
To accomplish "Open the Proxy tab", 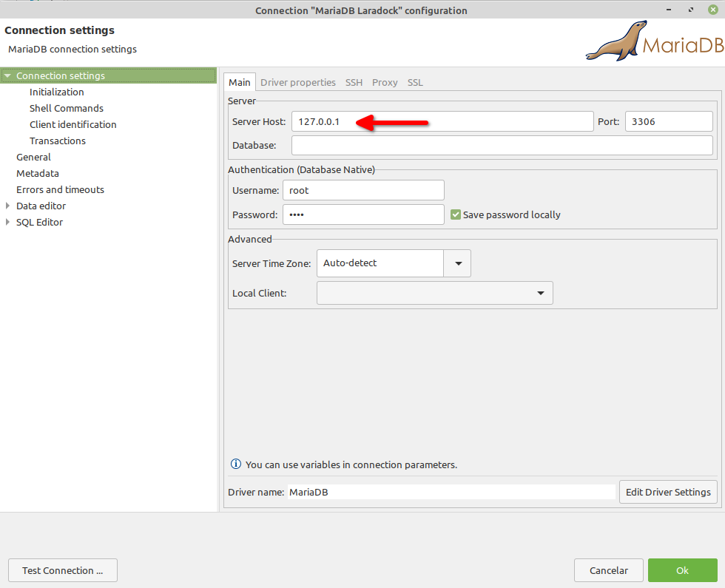I will tap(385, 82).
